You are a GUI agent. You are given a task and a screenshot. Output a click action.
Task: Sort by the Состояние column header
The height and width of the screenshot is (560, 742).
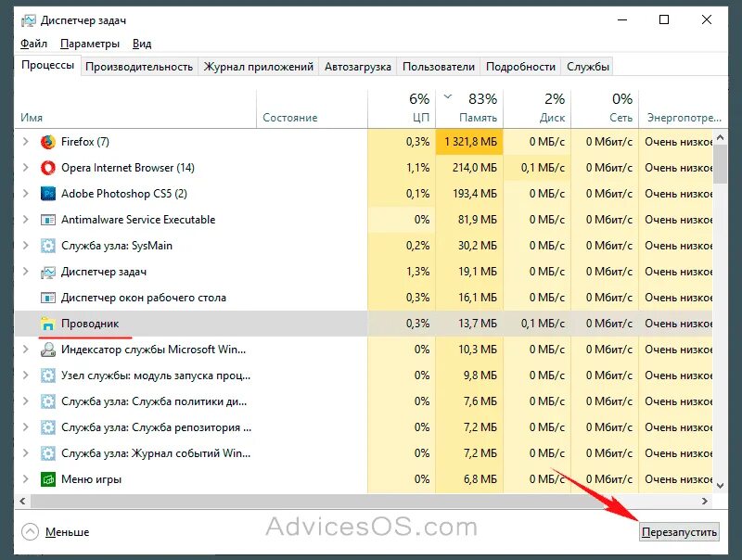[313, 108]
